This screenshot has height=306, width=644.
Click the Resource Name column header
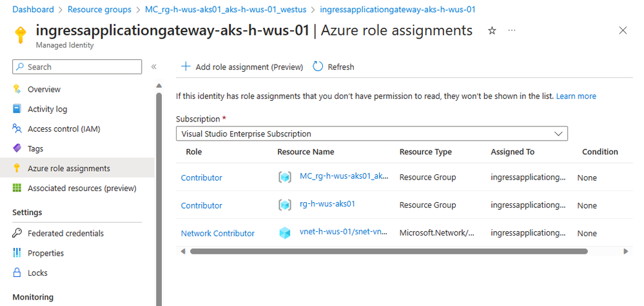click(x=306, y=152)
